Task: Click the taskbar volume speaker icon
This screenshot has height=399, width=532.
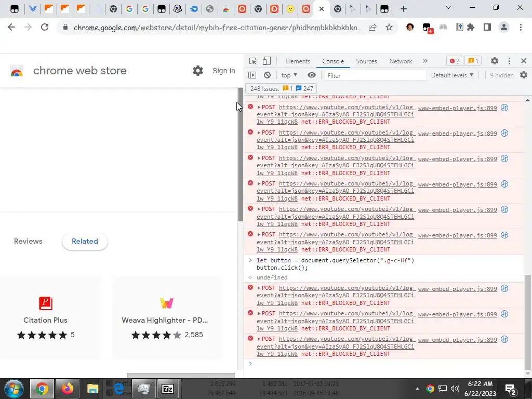Action: click(x=455, y=389)
